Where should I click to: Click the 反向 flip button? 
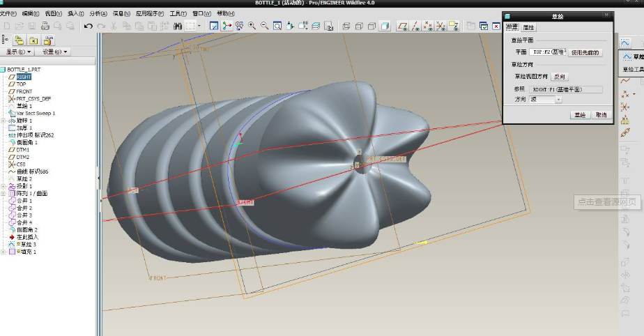click(x=560, y=77)
